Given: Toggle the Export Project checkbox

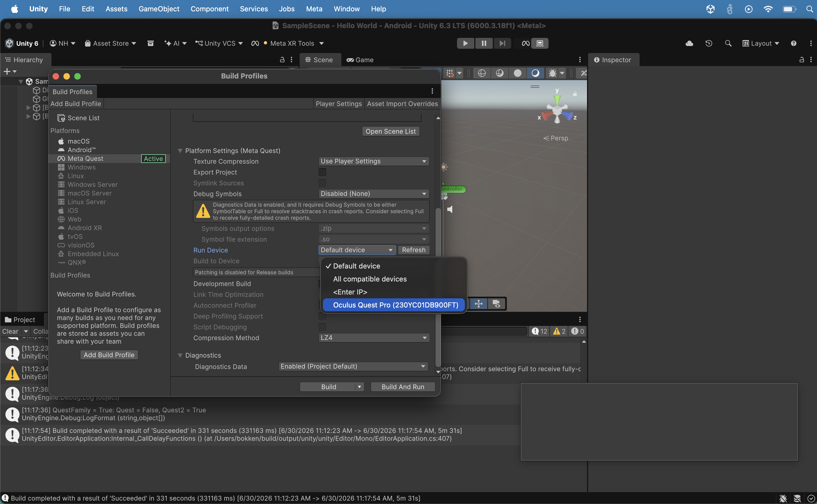Looking at the screenshot, I should click(322, 172).
